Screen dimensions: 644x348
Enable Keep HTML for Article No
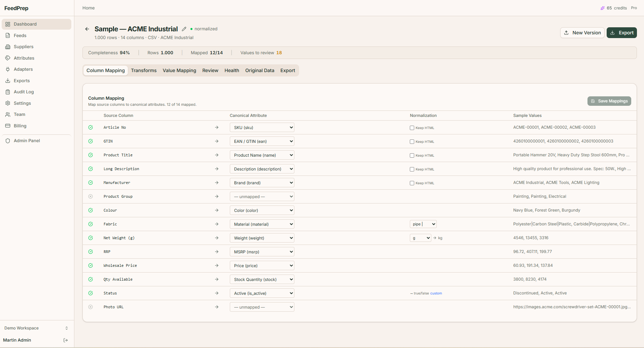tap(412, 128)
